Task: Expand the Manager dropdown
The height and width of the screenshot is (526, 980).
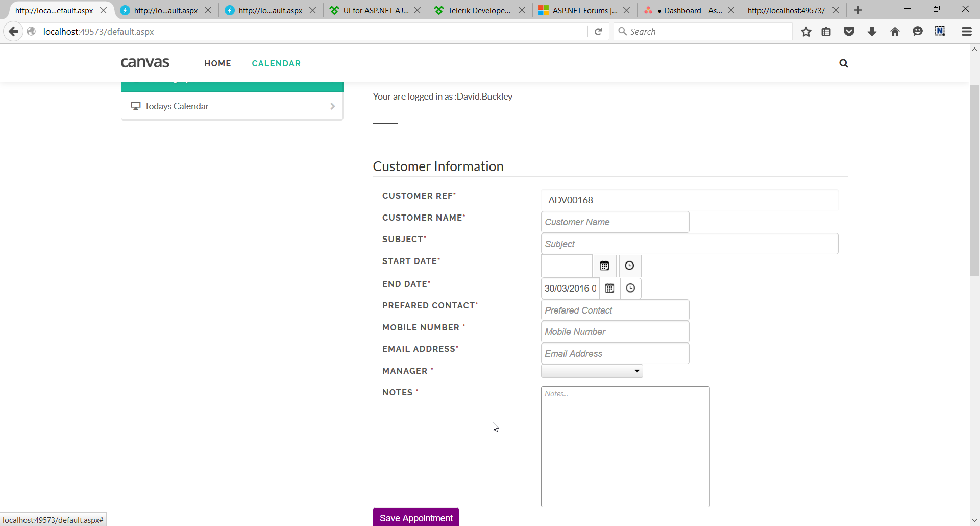Action: pyautogui.click(x=592, y=371)
